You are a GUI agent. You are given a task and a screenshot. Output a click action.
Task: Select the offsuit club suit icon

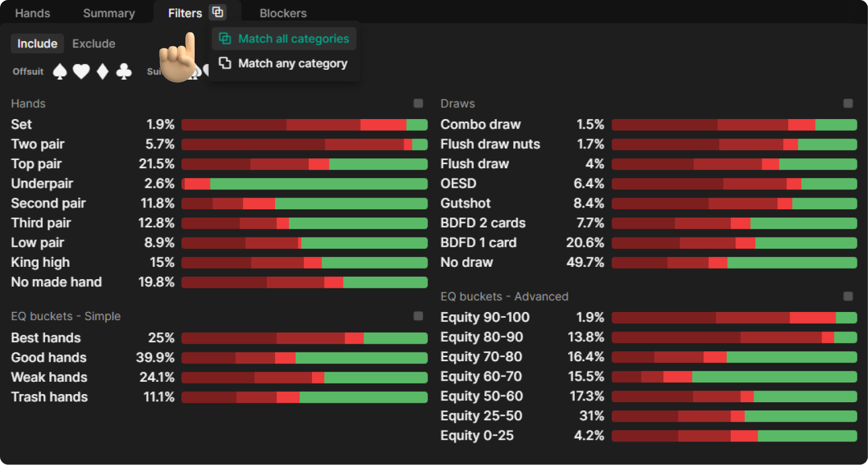(124, 72)
